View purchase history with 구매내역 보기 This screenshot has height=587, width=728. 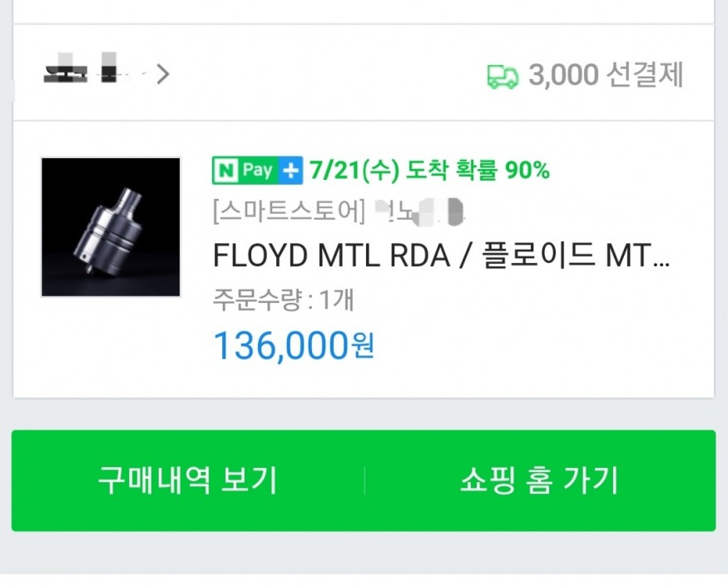coord(187,480)
